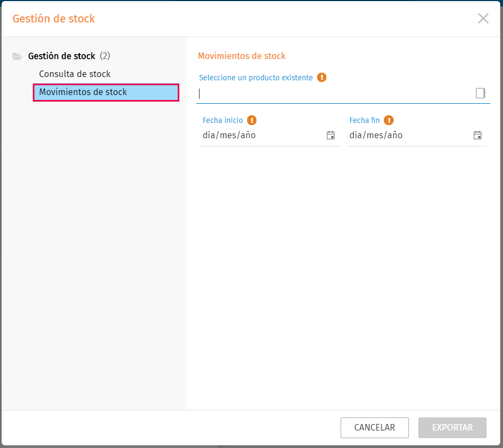Click the orange Gestión de stock dialog title
The width and height of the screenshot is (503, 448).
54,19
